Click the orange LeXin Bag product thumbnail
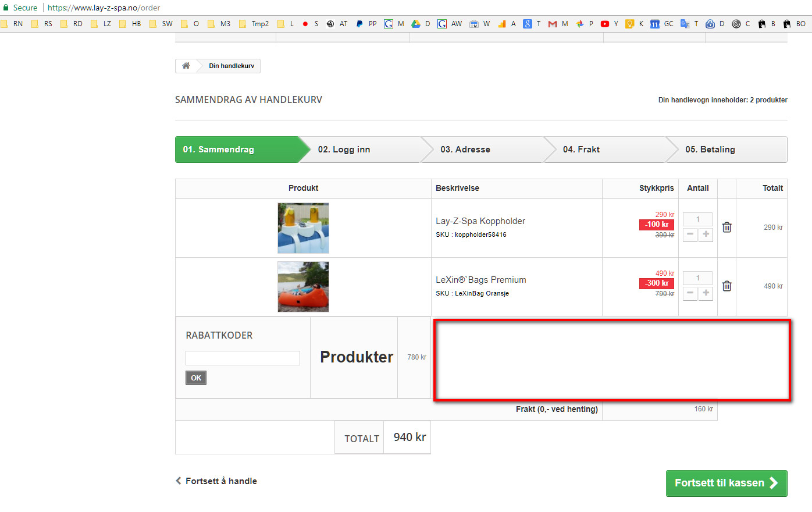 point(303,287)
